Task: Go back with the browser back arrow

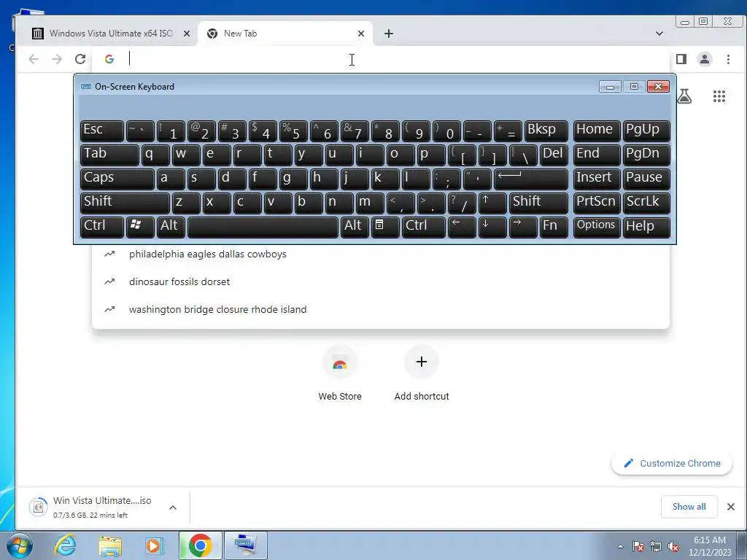Action: (34, 59)
